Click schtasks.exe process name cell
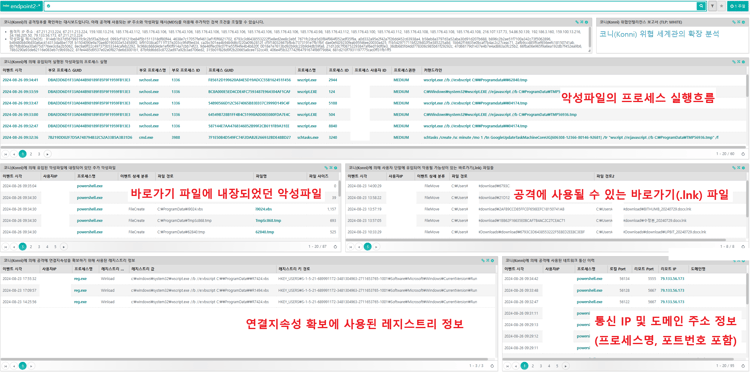Viewport: 750px width, 373px height. [307, 137]
